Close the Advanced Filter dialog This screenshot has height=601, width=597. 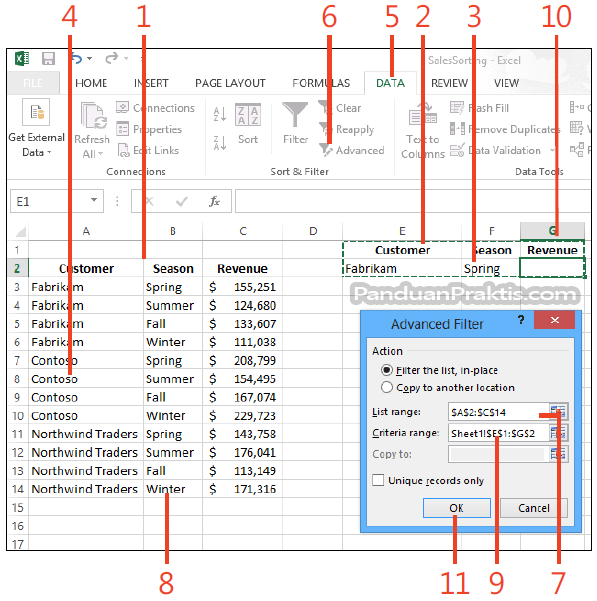tap(554, 319)
